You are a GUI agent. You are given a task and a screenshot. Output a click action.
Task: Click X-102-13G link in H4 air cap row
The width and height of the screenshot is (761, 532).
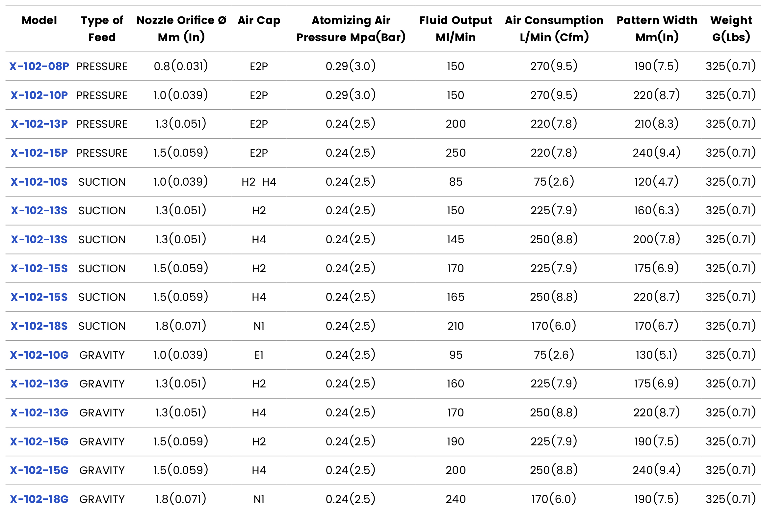pos(39,412)
